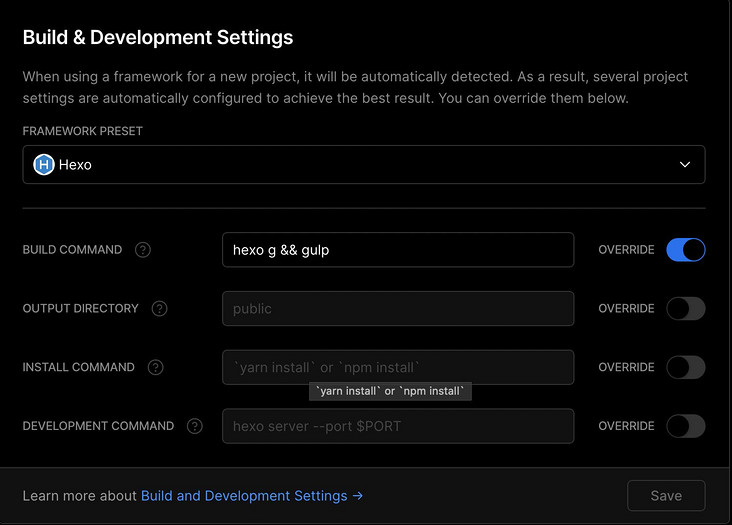Click the Output Directory input field
The height and width of the screenshot is (525, 732).
(x=398, y=309)
